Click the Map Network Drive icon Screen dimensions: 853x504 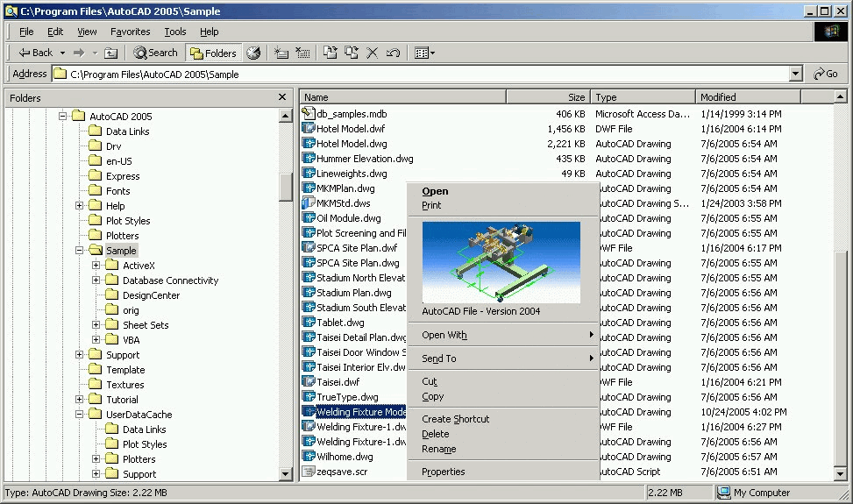tap(281, 53)
